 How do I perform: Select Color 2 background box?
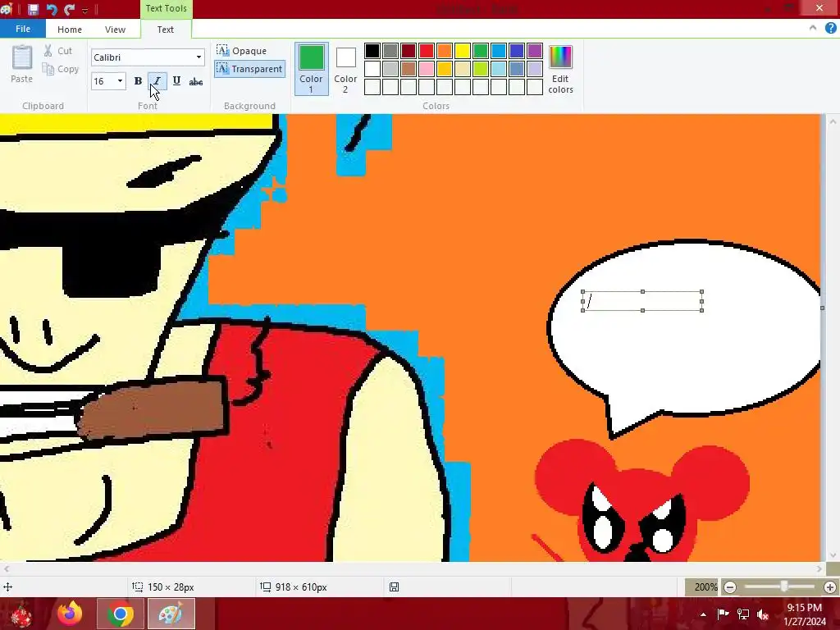click(345, 69)
